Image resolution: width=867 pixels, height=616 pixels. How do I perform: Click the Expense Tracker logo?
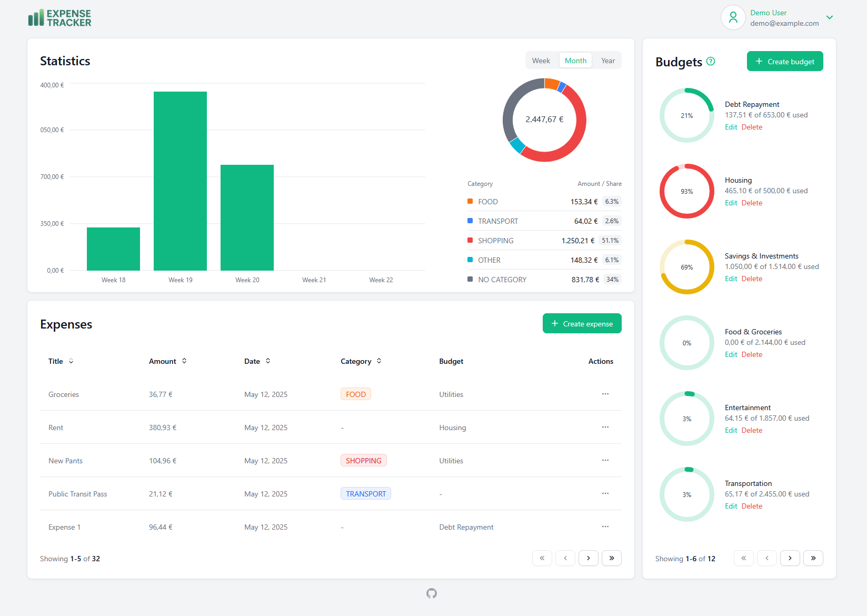pyautogui.click(x=59, y=17)
